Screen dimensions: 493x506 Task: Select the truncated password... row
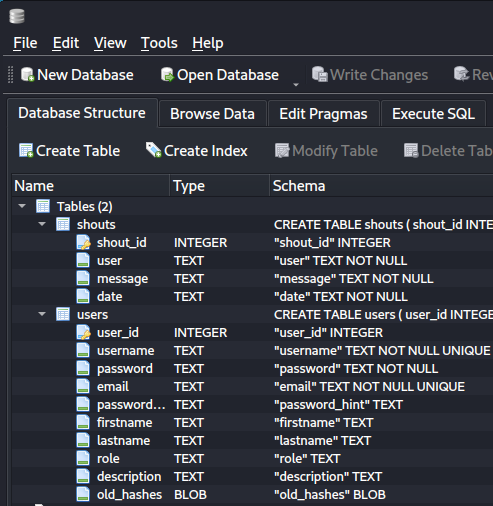click(252, 404)
